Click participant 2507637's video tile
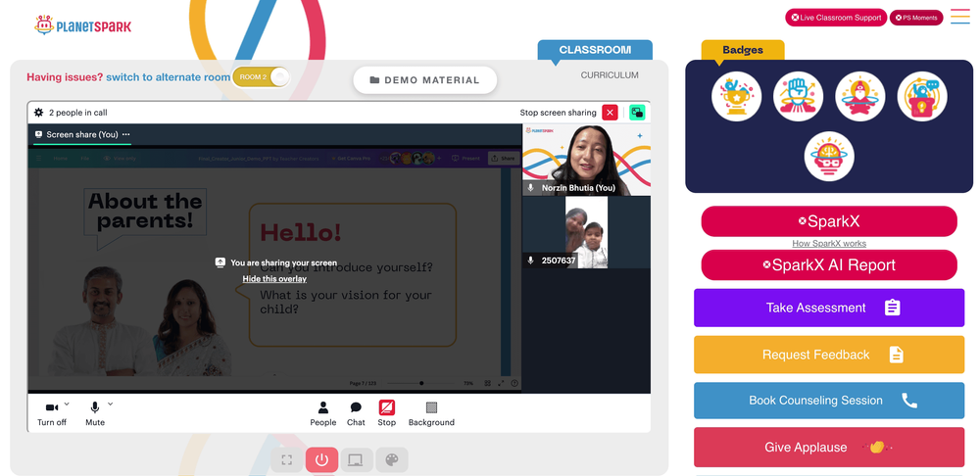Screen dimensions: 980x476 pos(586,232)
